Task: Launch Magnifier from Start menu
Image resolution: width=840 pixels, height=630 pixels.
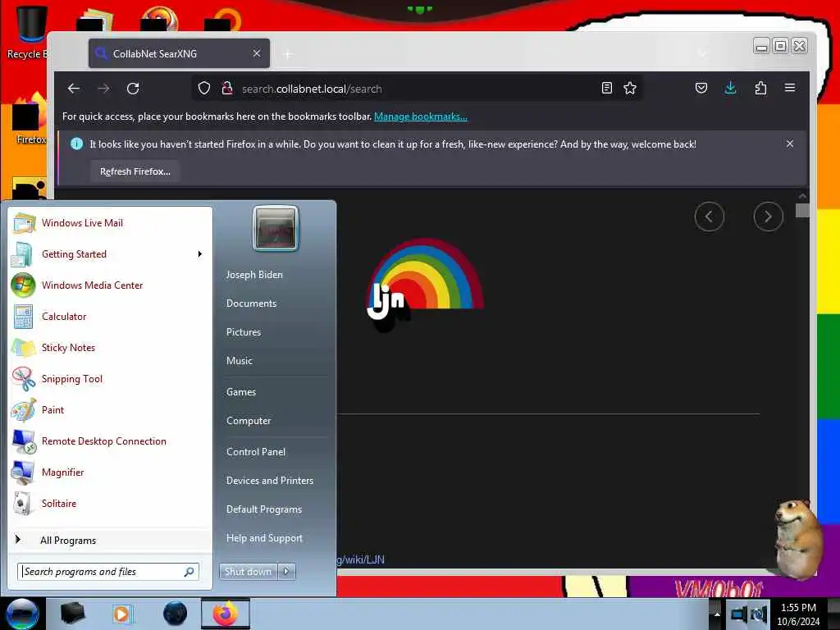Action: [x=111, y=472]
